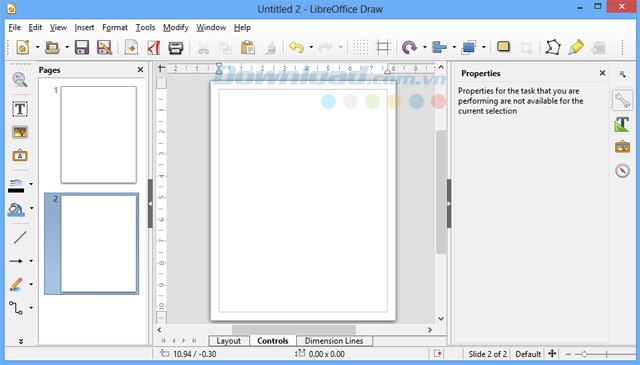Close the Properties sidebar
Screen dimensions: 640x365
click(x=602, y=73)
